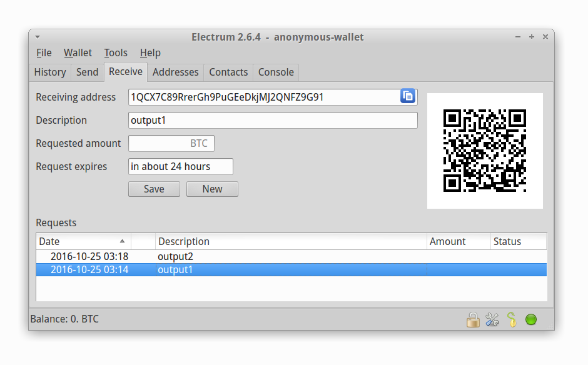Open the Wallet menu
The image size is (588, 365).
point(78,52)
